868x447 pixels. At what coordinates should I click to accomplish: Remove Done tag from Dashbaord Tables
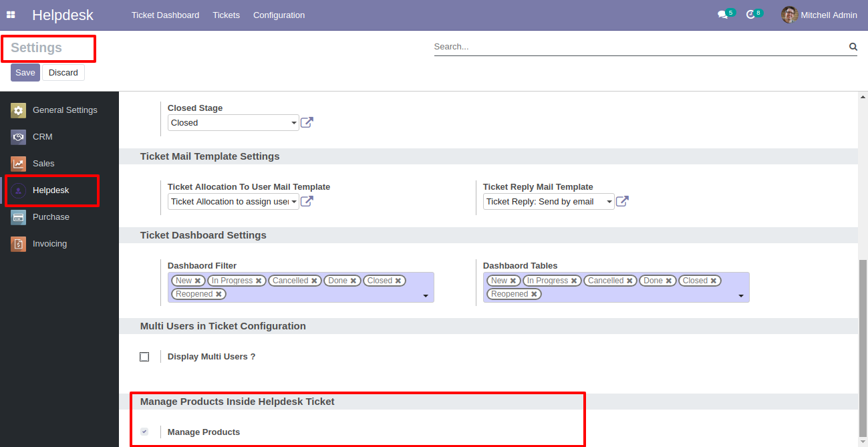pyautogui.click(x=669, y=281)
